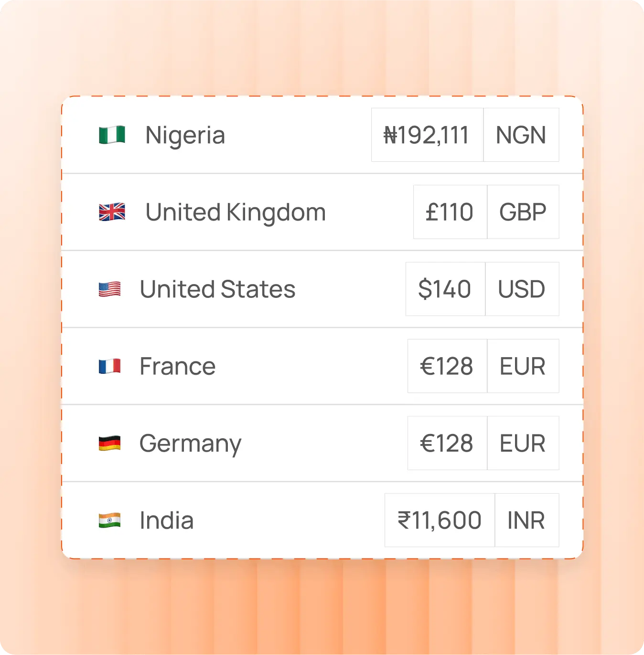644x655 pixels.
Task: Open France's EUR currency selector
Action: click(x=523, y=366)
